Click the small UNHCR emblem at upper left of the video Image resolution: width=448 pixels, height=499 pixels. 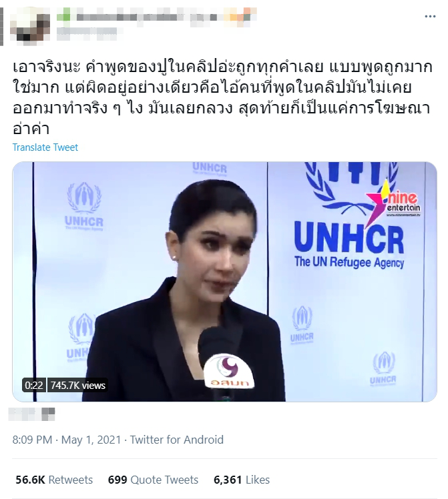(84, 206)
